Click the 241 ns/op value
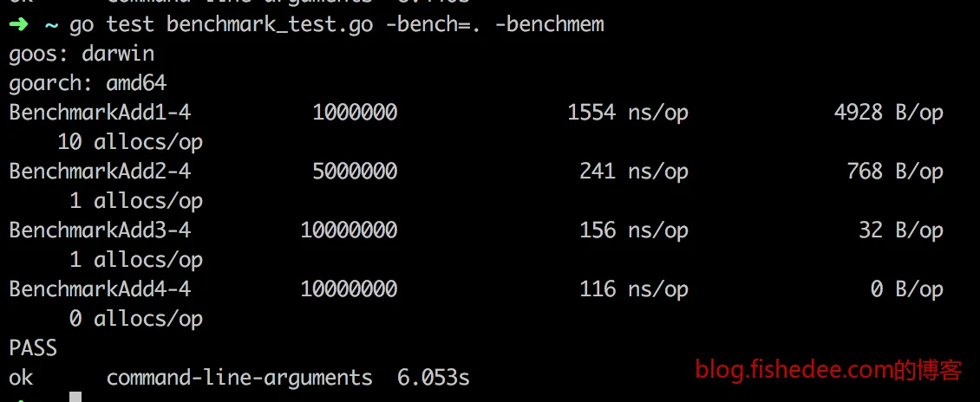Screen dimensions: 980x402 [634, 172]
